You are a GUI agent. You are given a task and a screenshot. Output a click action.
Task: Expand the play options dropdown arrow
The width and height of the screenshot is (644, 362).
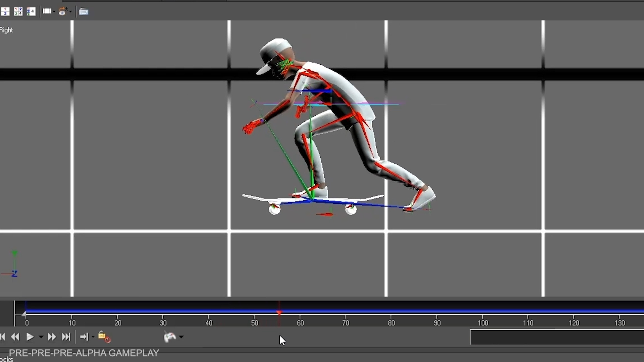[x=41, y=337]
